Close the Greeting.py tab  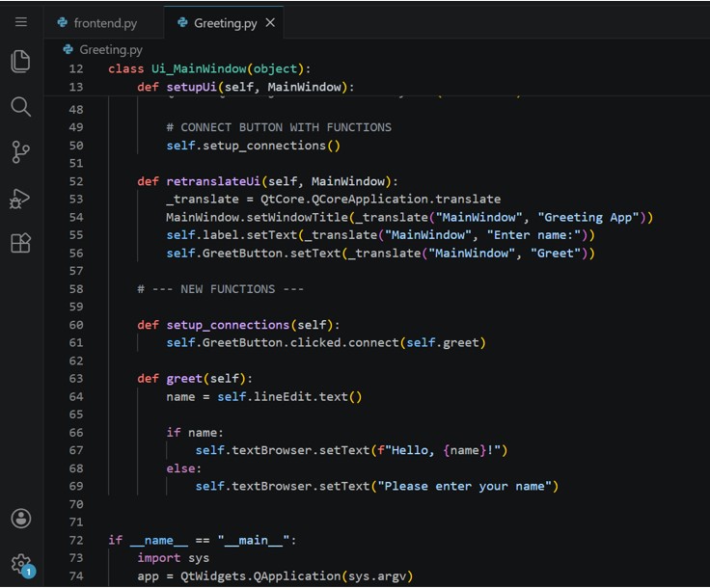(270, 22)
